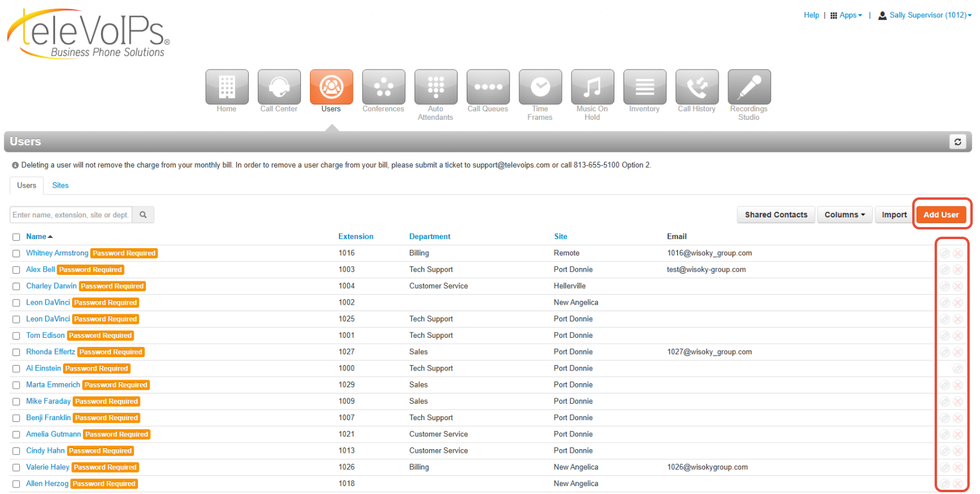Image resolution: width=980 pixels, height=494 pixels.
Task: Open the Help link
Action: click(x=811, y=15)
